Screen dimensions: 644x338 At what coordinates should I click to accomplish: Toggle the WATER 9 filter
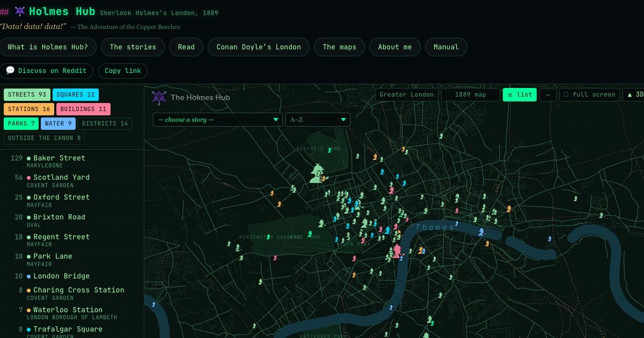[x=58, y=123]
